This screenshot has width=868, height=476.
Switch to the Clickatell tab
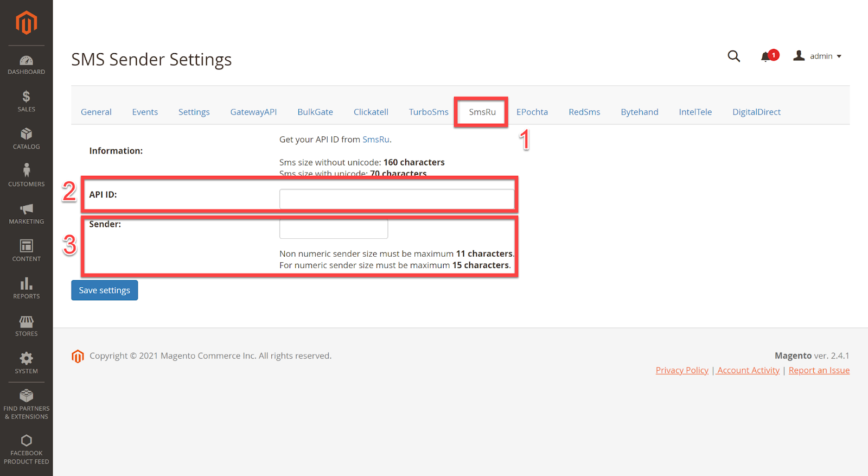371,112
